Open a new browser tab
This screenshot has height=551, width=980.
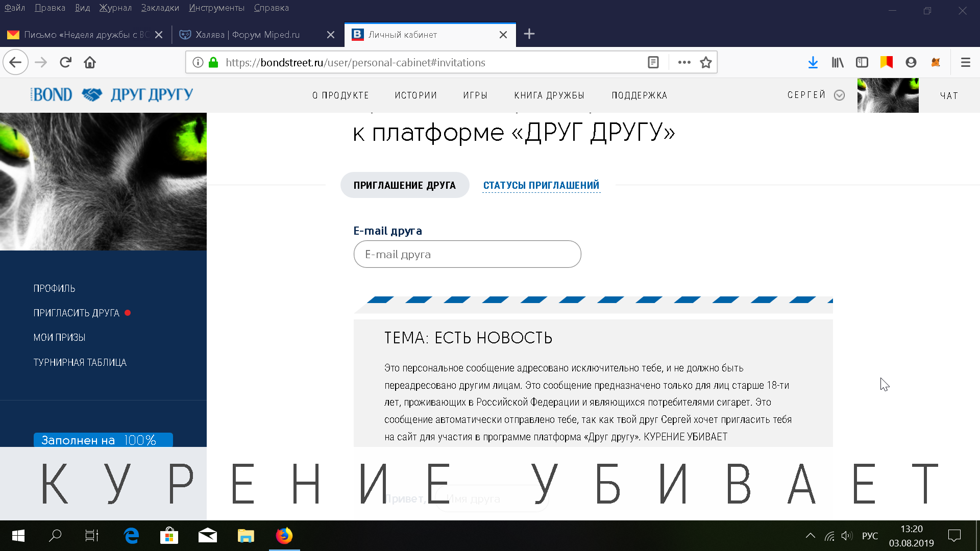[x=529, y=34]
